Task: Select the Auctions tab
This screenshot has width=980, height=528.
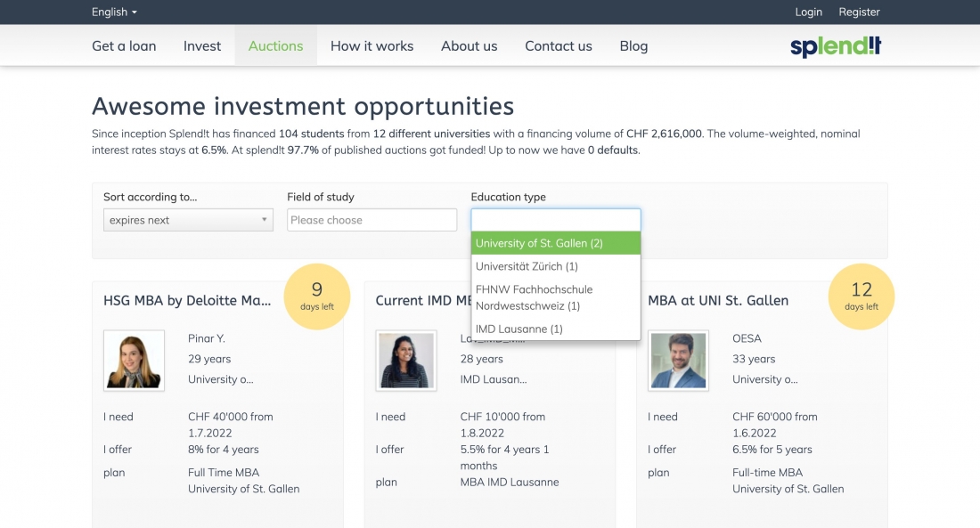Action: [x=275, y=45]
